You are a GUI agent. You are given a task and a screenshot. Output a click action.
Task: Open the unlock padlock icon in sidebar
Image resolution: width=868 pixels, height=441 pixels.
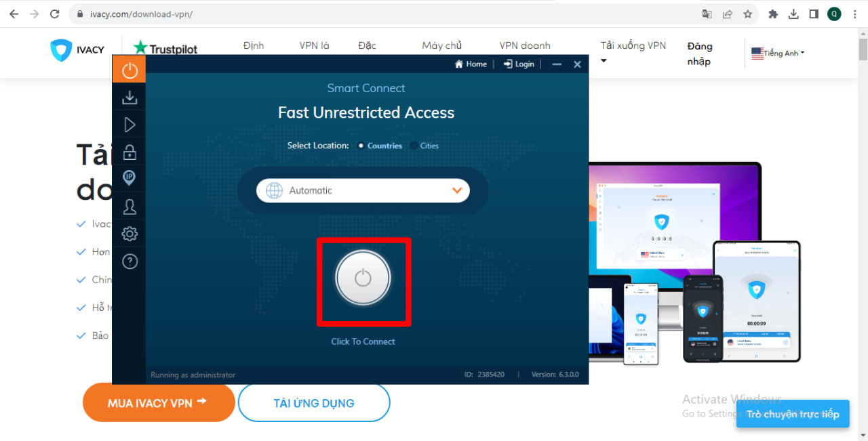tap(129, 152)
